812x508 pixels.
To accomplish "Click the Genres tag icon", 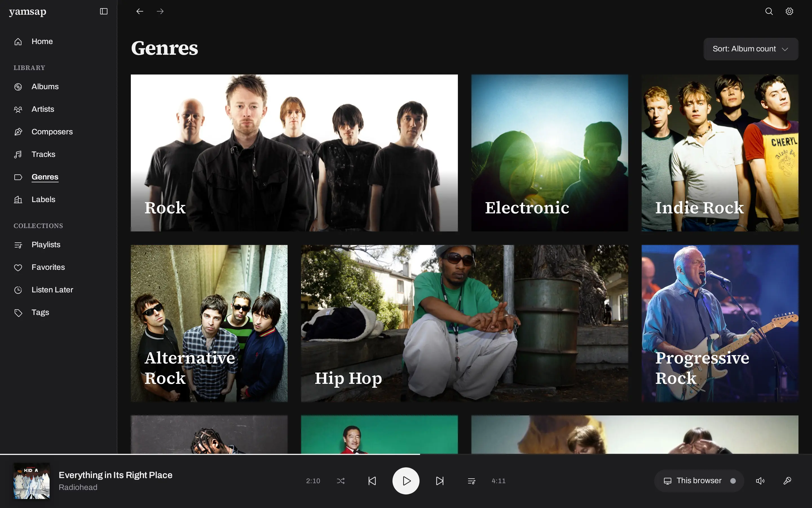I will 18,177.
